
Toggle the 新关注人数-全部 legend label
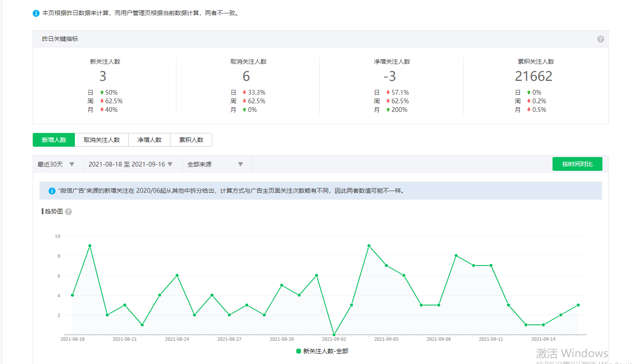325,351
